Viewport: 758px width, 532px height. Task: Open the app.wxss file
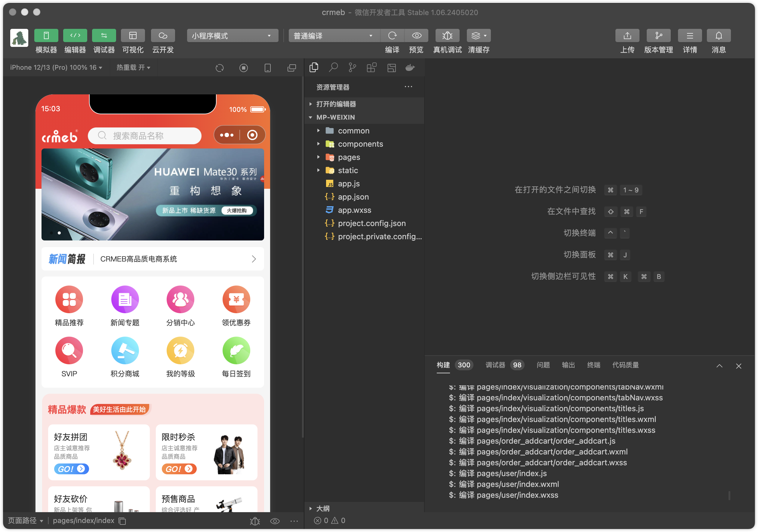coord(365,210)
